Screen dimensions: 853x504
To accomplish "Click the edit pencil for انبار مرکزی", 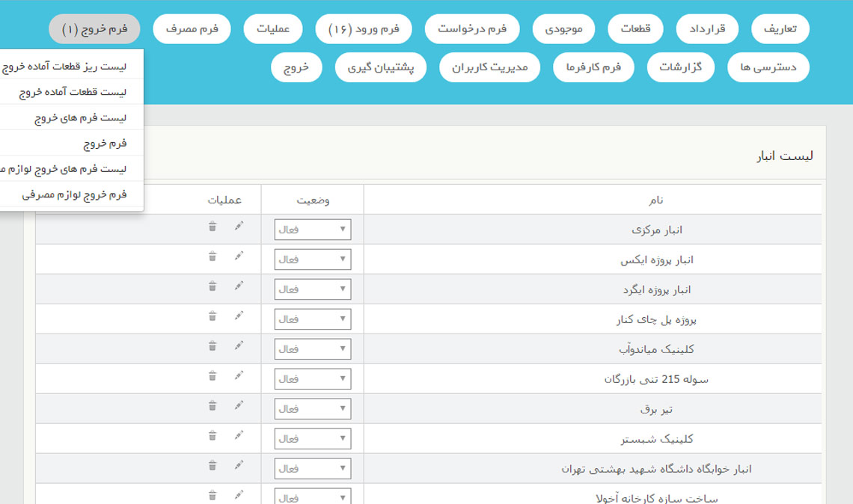I will click(239, 226).
